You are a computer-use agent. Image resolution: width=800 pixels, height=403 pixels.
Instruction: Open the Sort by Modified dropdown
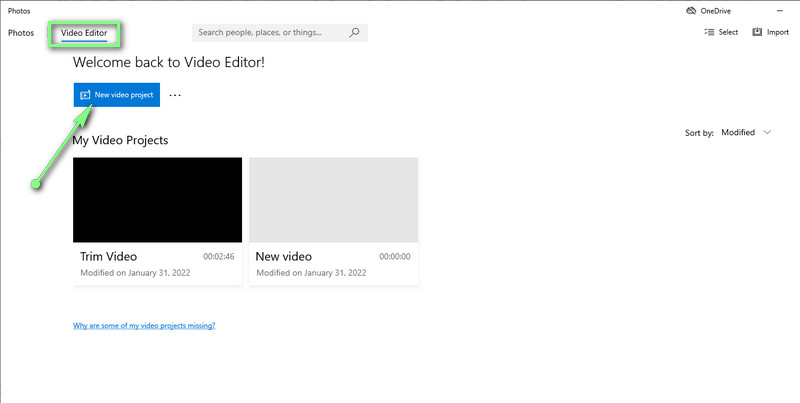[x=738, y=132]
